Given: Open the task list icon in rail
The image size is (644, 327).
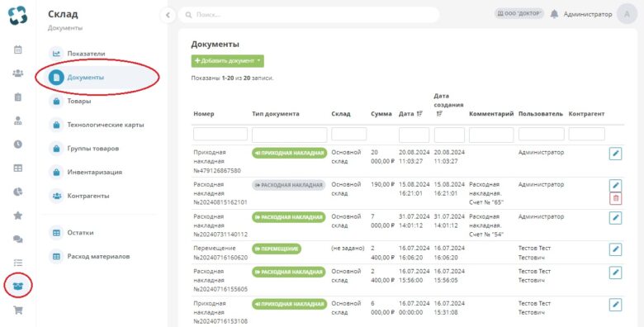Looking at the screenshot, I should 17,263.
